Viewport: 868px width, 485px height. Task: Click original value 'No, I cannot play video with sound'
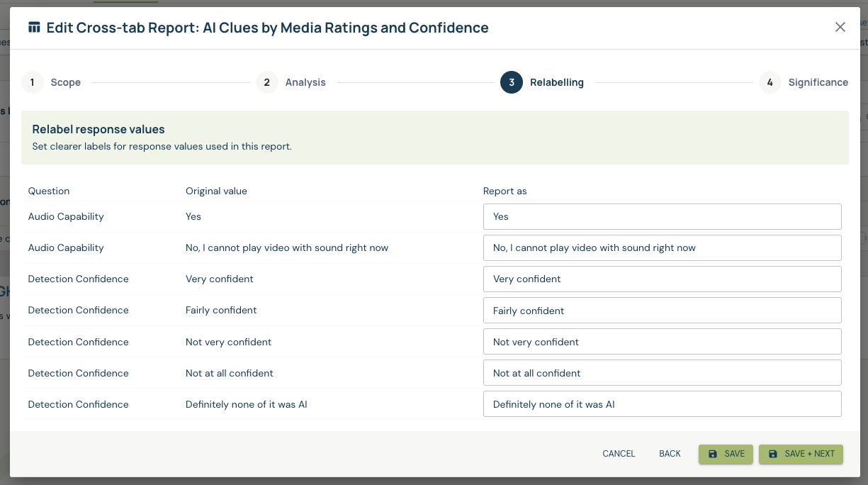click(x=287, y=247)
